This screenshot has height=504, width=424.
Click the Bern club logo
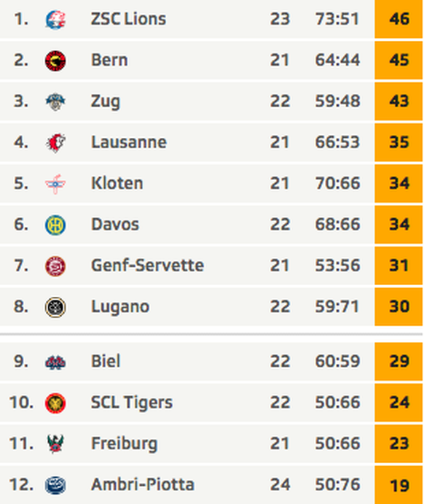pos(55,61)
